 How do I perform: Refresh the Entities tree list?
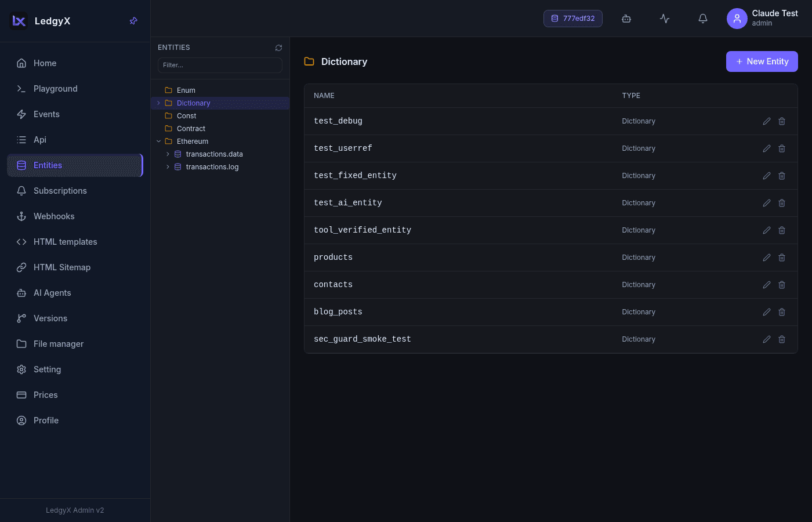(278, 48)
